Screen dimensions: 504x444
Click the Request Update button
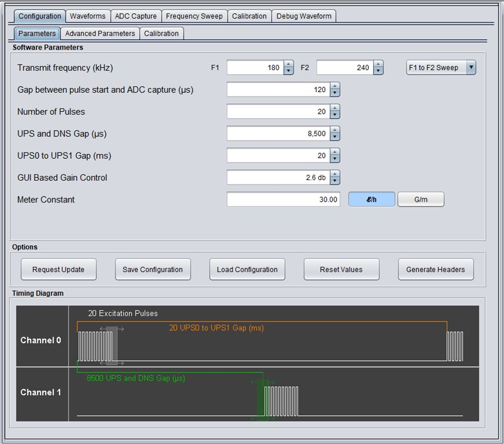tap(58, 270)
